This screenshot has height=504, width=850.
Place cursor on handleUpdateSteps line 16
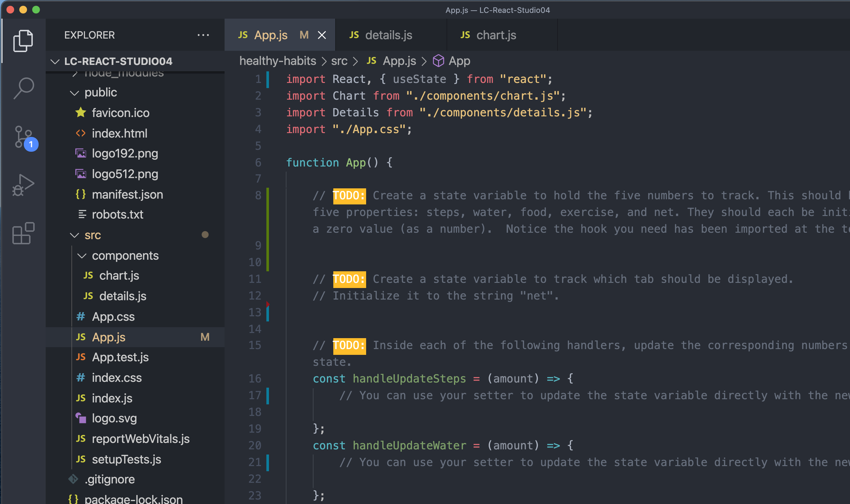pos(409,379)
